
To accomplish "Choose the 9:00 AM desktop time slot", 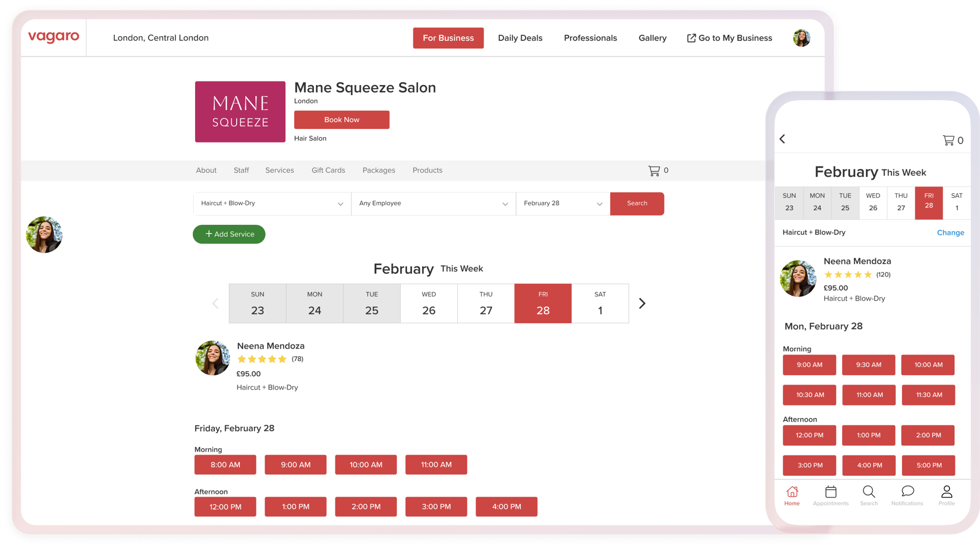I will pyautogui.click(x=296, y=465).
